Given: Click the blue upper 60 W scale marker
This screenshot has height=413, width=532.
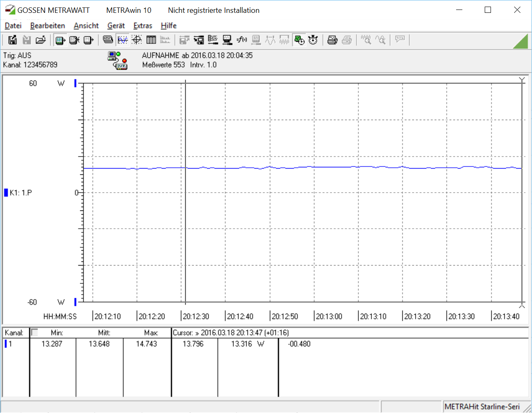Looking at the screenshot, I should click(x=75, y=83).
